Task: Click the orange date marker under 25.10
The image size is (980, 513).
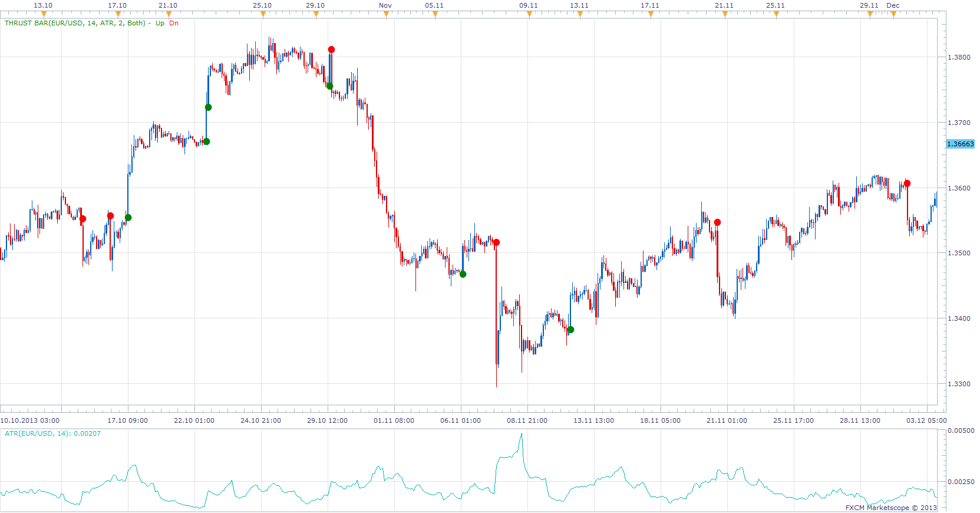Action: 263,15
